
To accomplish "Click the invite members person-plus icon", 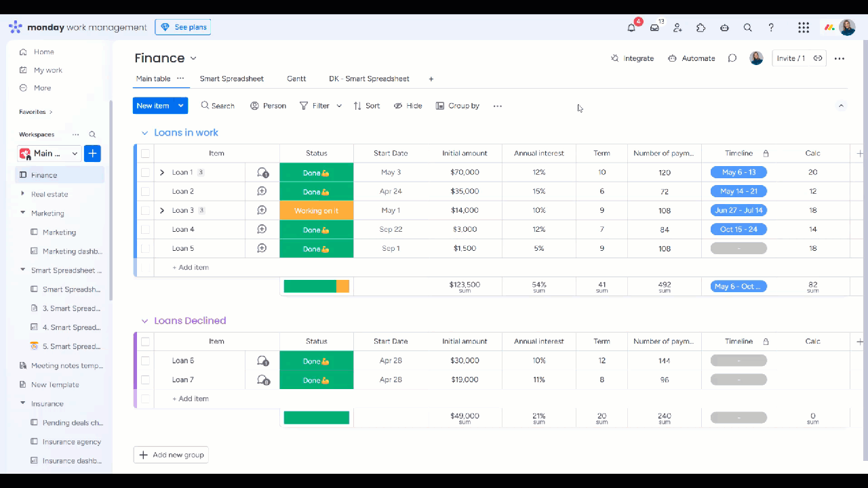I will 677,28.
